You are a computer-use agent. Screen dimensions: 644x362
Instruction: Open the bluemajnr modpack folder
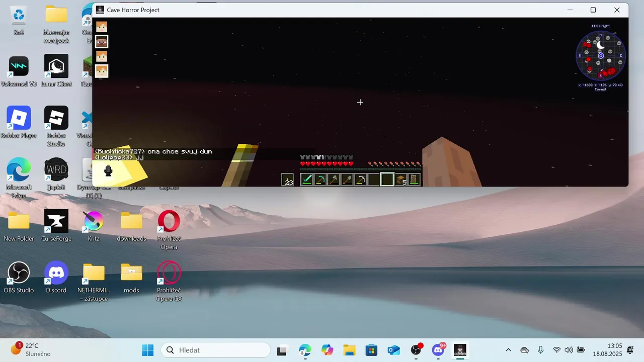tap(56, 24)
